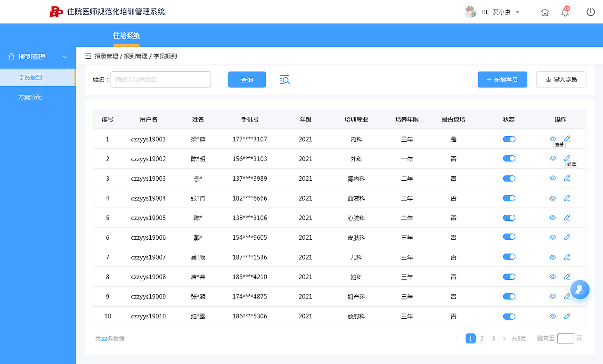This screenshot has width=603, height=364.
Task: Switch to the 住培系统 tab
Action: [126, 35]
